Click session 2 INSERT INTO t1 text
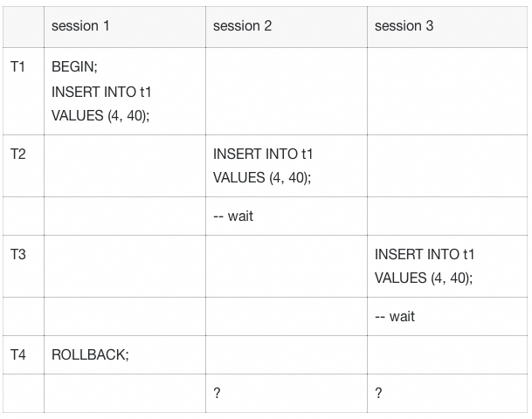Image resolution: width=532 pixels, height=419 pixels. [263, 154]
